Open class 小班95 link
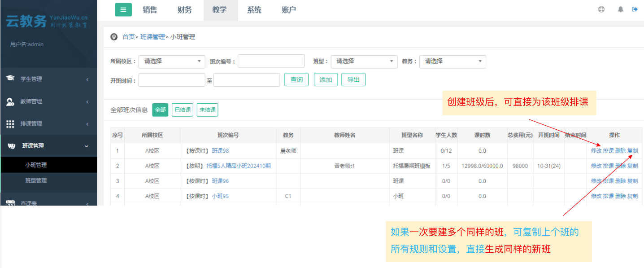This screenshot has width=644, height=268. tap(220, 196)
